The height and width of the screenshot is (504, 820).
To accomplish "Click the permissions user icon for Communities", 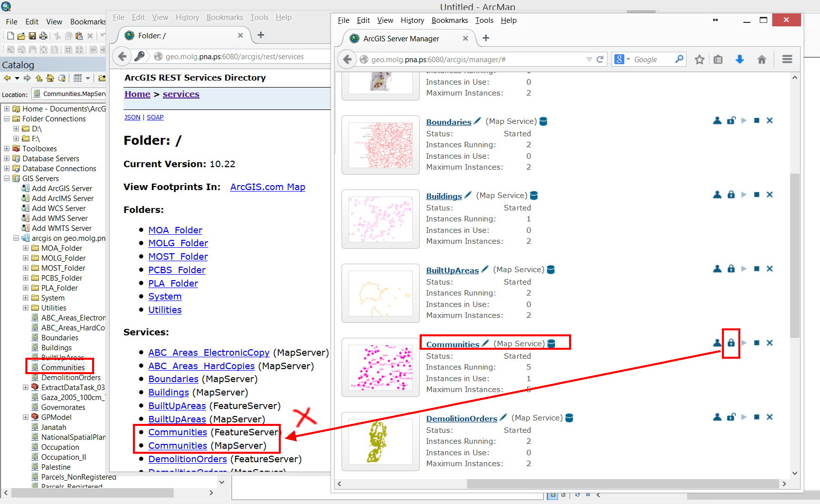I will (717, 343).
